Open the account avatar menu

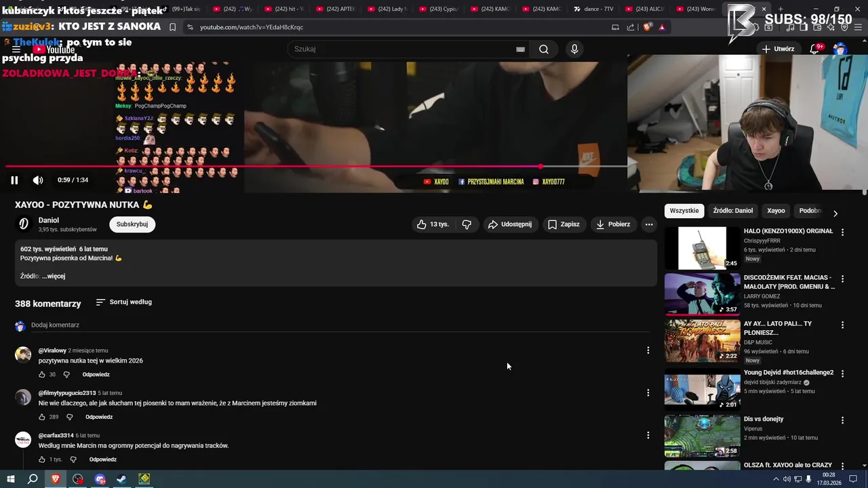[x=840, y=49]
